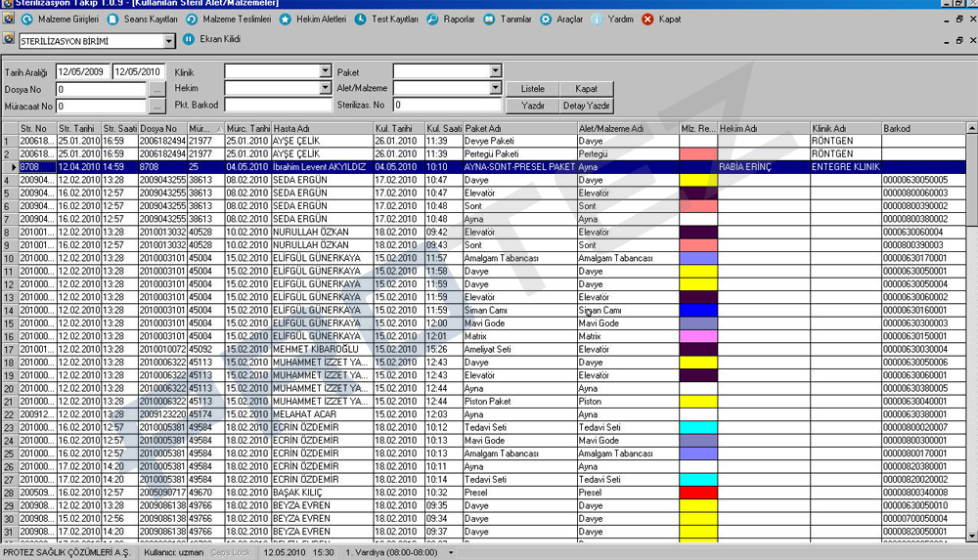
Task: Click the Araçlar gear icon
Action: [x=546, y=20]
